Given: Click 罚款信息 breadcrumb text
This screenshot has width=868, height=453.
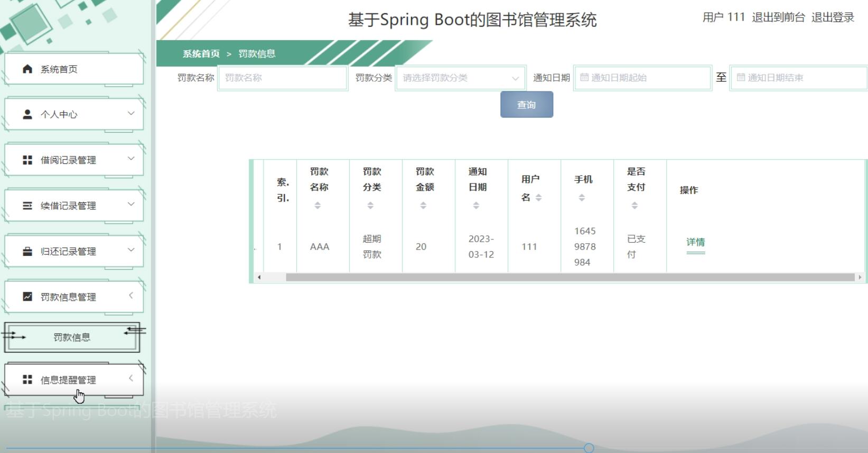Looking at the screenshot, I should [x=257, y=53].
